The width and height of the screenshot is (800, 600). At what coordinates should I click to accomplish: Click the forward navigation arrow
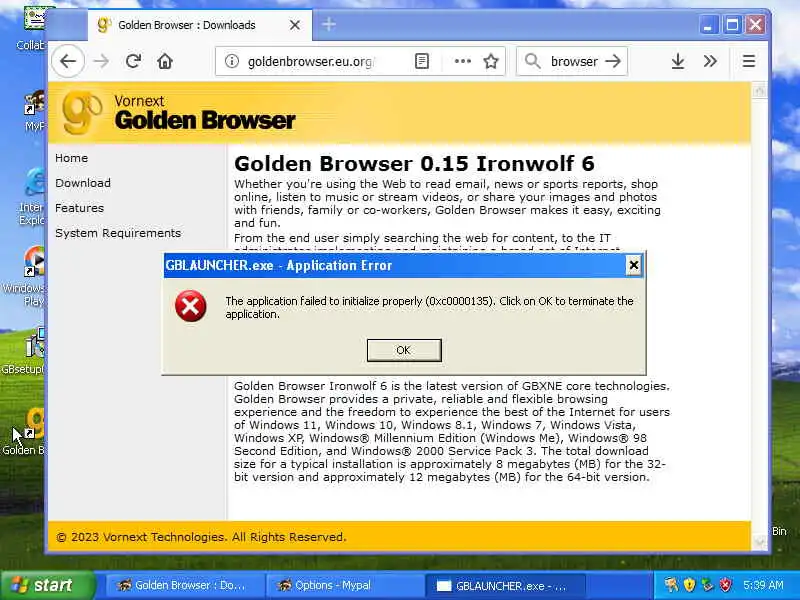101,61
